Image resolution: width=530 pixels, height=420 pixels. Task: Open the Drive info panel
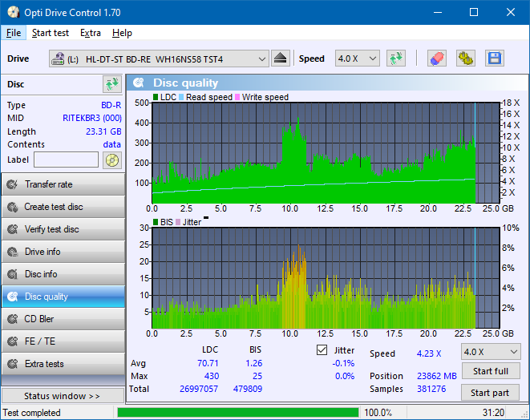[63, 252]
